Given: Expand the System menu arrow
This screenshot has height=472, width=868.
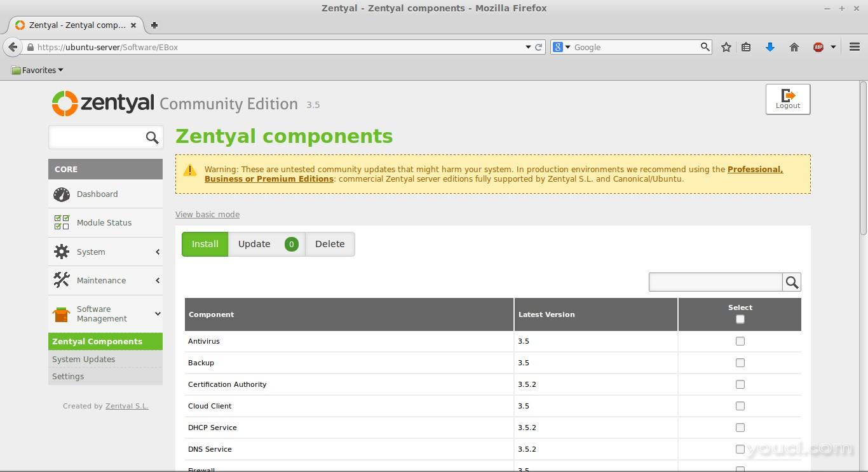Looking at the screenshot, I should pyautogui.click(x=158, y=252).
